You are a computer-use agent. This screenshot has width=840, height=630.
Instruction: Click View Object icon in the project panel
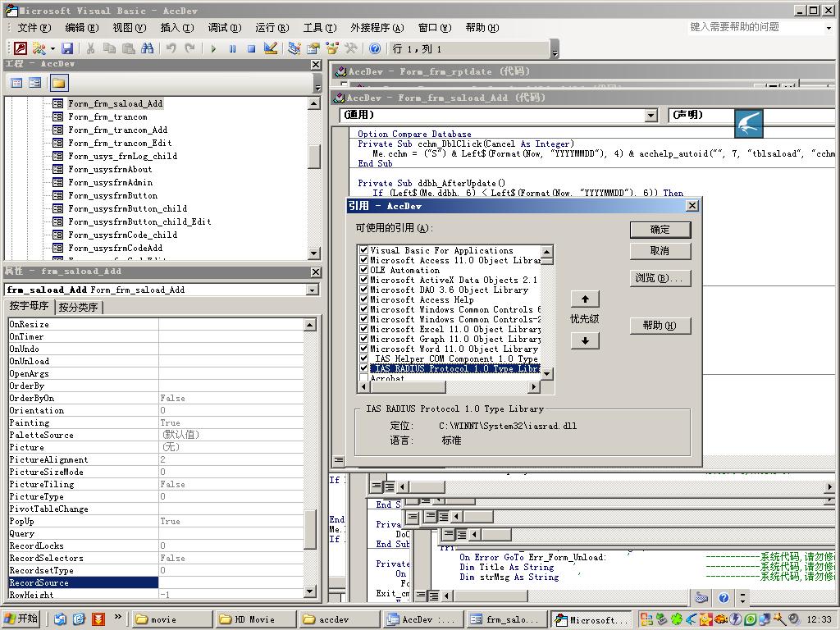pyautogui.click(x=35, y=83)
